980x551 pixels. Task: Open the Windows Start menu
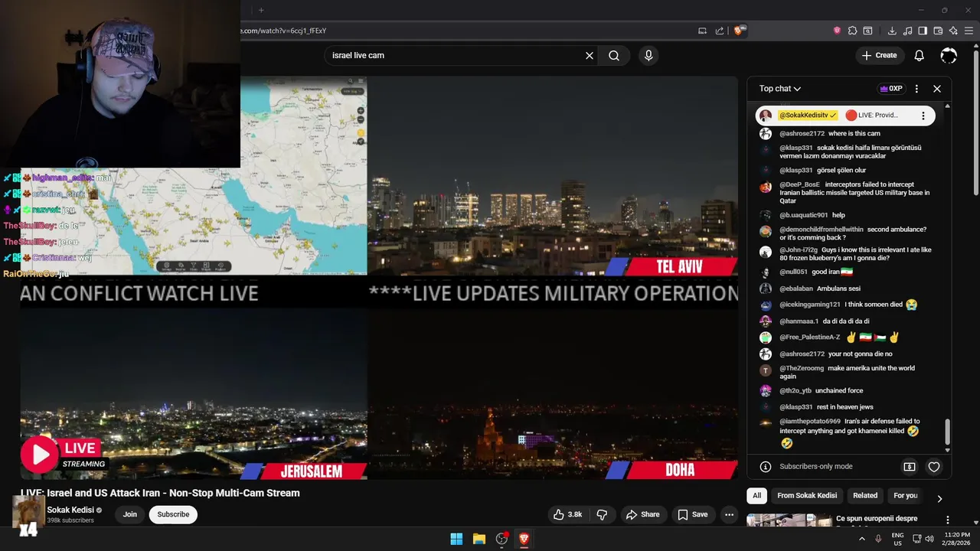click(x=456, y=539)
